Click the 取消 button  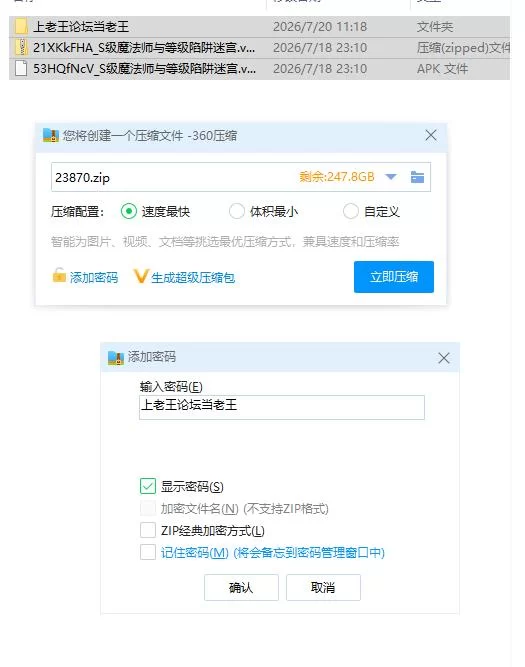323,587
